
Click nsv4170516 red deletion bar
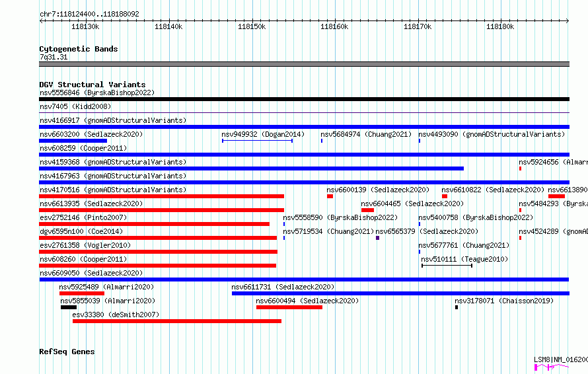[x=162, y=196]
